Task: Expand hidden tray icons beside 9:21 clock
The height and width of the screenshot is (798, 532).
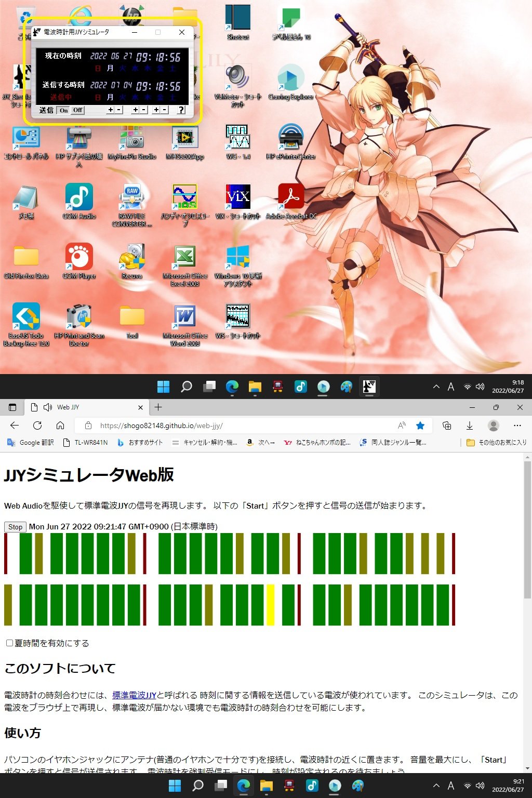Action: [x=436, y=786]
